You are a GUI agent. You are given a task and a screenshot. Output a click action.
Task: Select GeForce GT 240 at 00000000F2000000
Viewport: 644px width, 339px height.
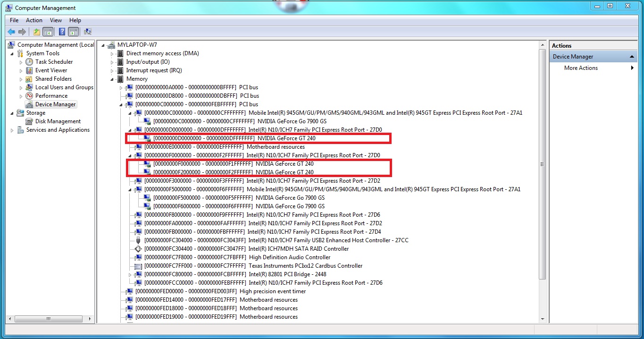[233, 172]
